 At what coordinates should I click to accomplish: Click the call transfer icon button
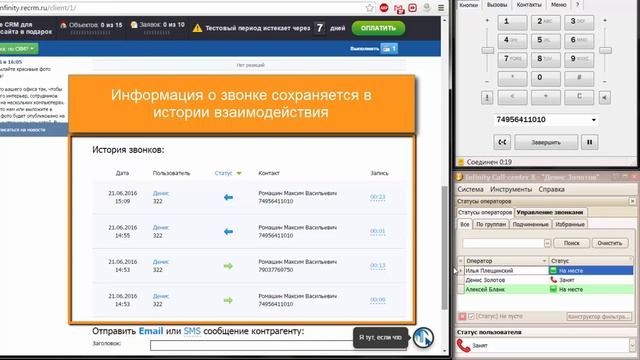[x=502, y=142]
